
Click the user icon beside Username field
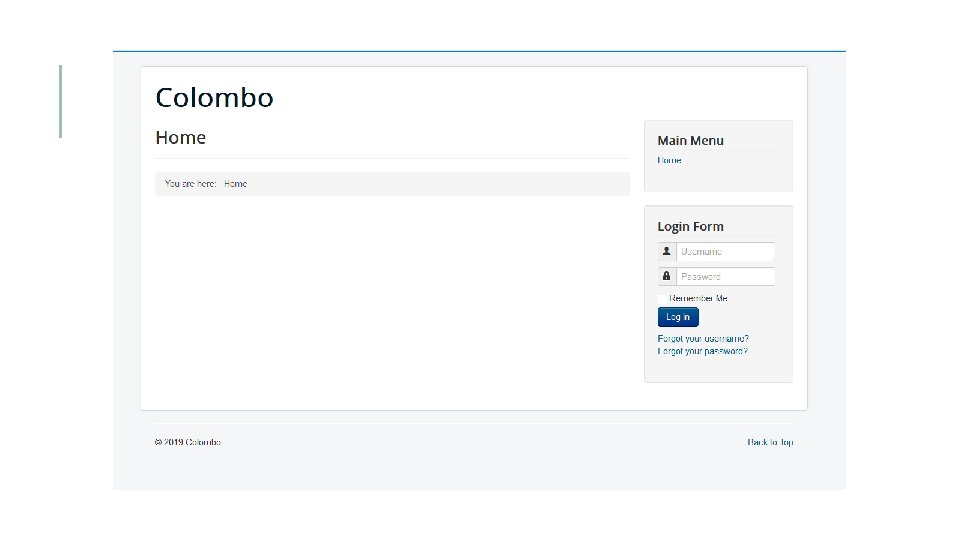(x=667, y=252)
